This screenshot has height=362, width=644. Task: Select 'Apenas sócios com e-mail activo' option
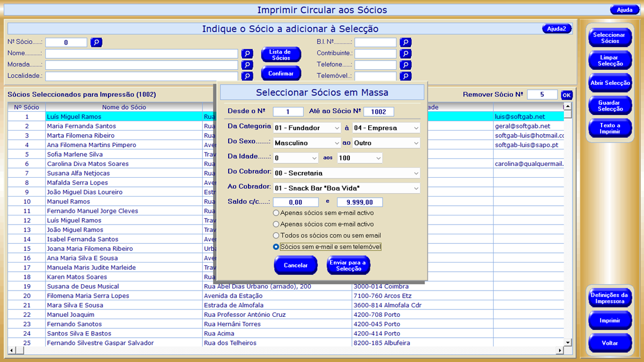point(276,225)
